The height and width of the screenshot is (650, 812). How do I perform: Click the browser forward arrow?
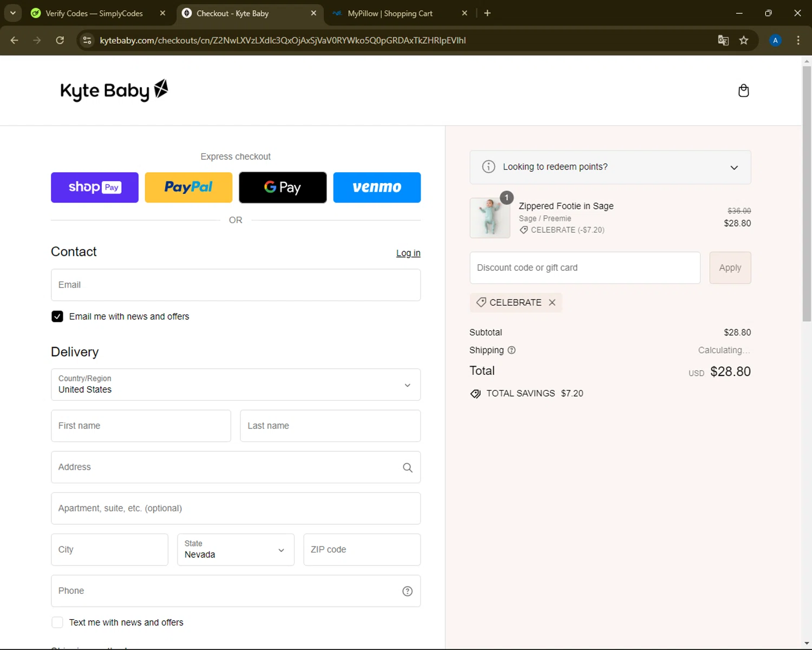pyautogui.click(x=37, y=40)
